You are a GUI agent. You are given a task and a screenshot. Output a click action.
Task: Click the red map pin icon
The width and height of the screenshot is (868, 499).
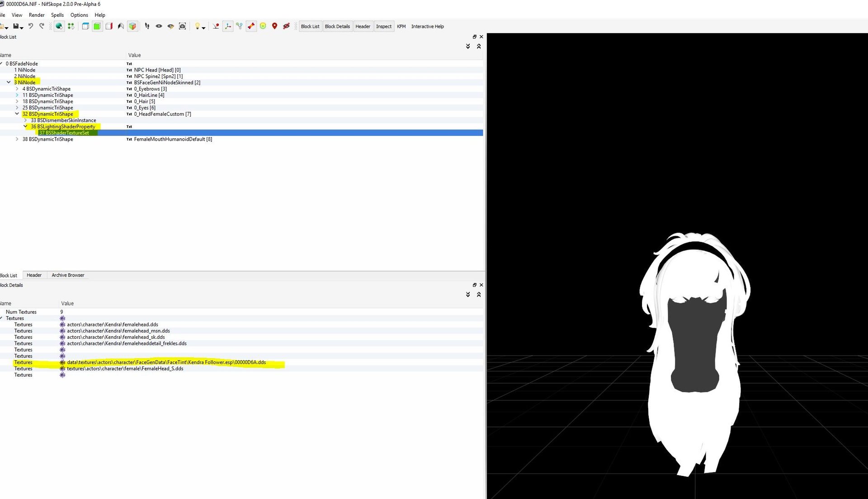pyautogui.click(x=274, y=26)
